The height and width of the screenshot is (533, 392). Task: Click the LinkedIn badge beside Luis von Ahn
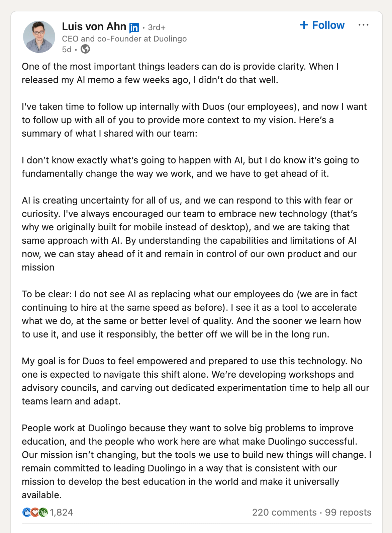[134, 27]
